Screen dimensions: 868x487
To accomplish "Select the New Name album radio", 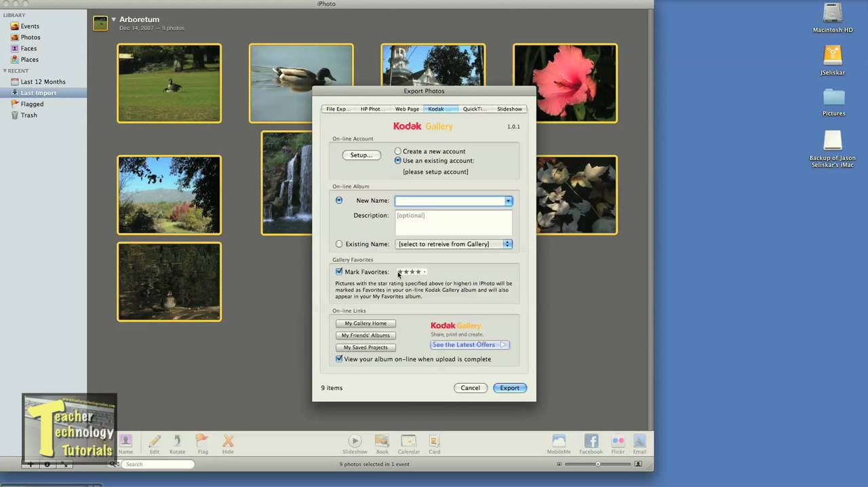I will coord(339,200).
